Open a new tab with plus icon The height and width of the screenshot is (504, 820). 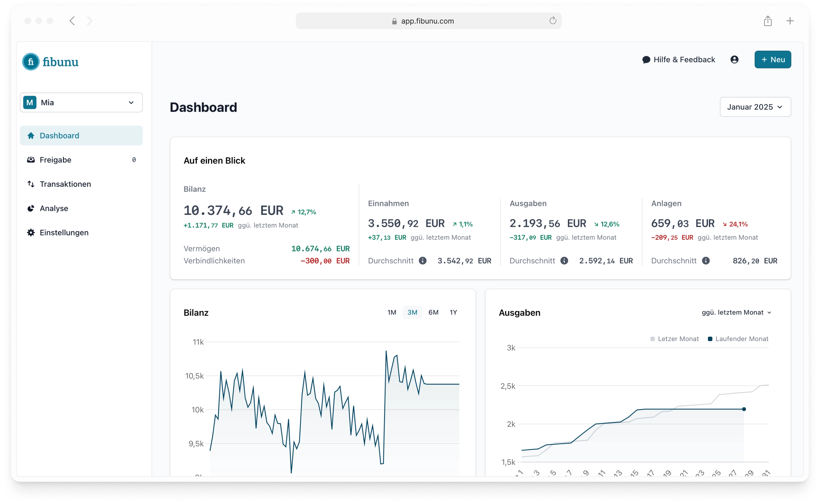tap(790, 21)
